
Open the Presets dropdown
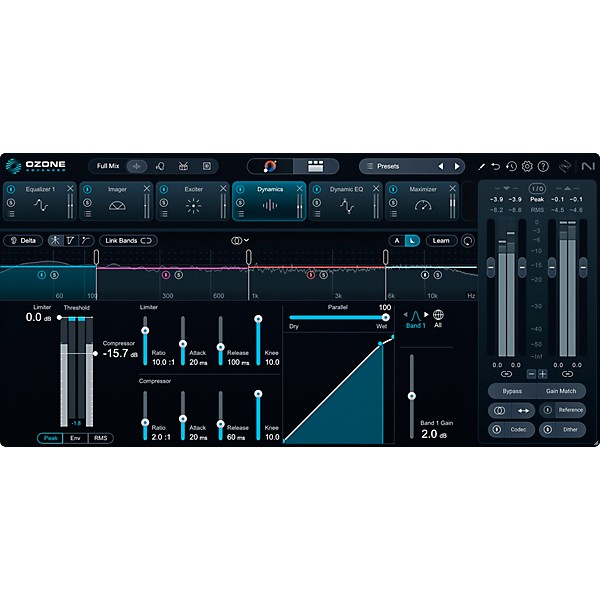click(412, 166)
